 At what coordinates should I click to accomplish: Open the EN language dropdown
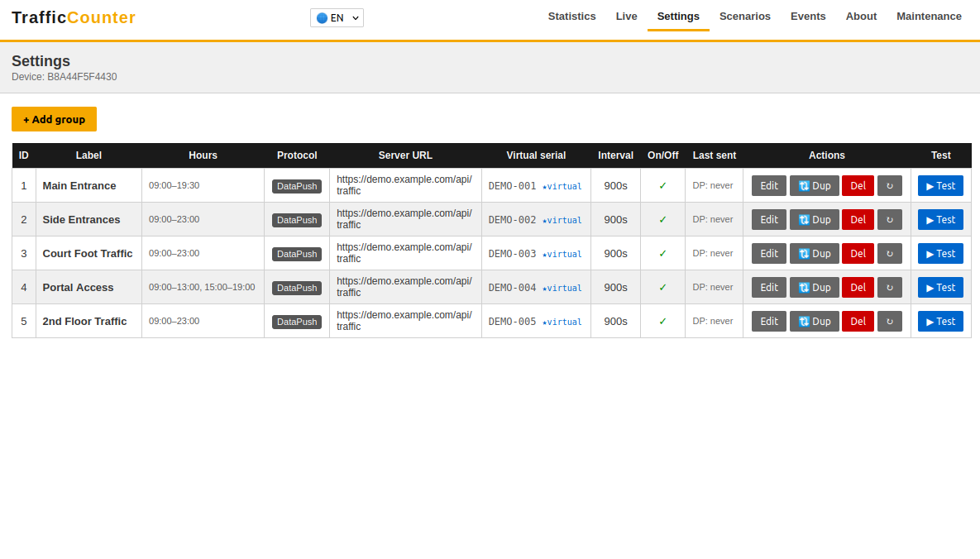click(x=337, y=17)
